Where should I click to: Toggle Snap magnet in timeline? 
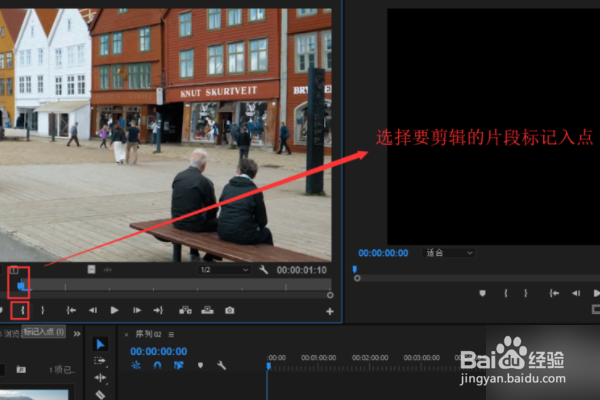click(157, 366)
